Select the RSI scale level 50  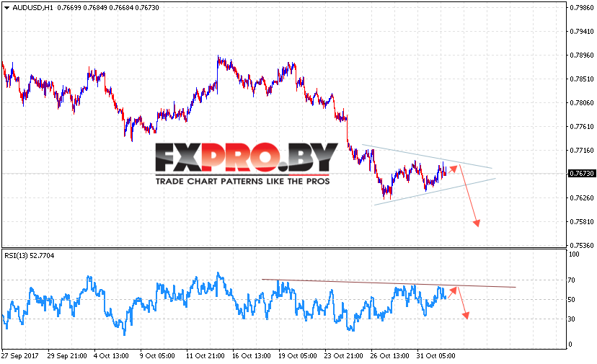click(x=572, y=300)
